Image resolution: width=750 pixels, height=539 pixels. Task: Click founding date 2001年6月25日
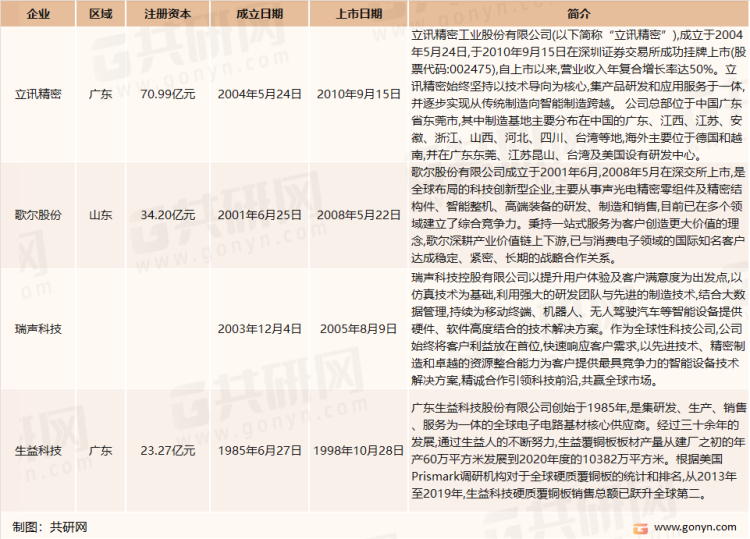point(259,215)
